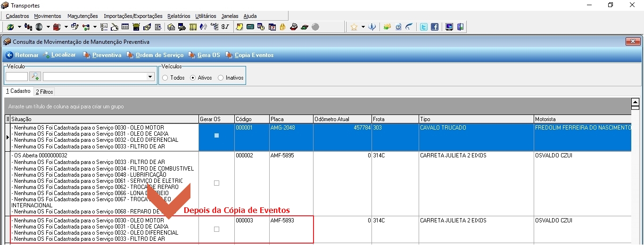
Task: Open the Cadastros menu
Action: point(17,16)
